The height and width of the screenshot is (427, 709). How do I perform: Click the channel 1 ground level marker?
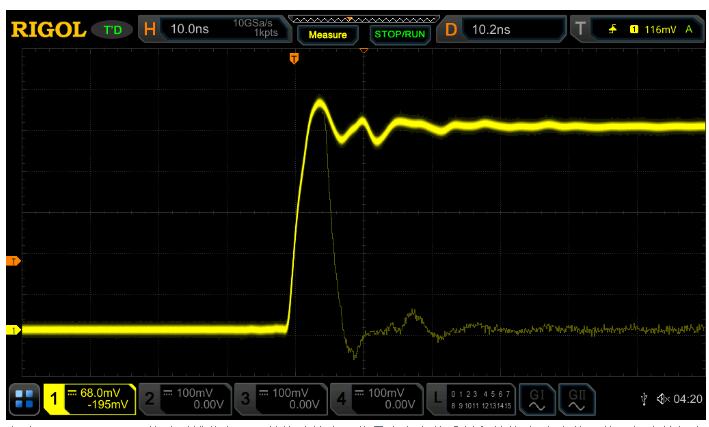pyautogui.click(x=13, y=329)
